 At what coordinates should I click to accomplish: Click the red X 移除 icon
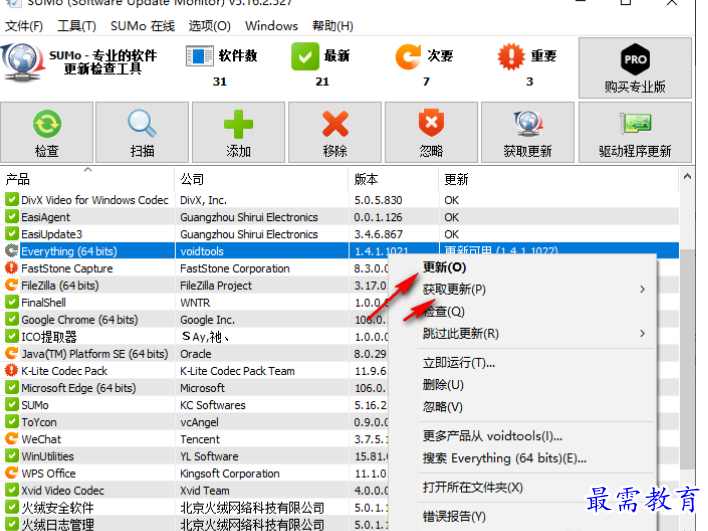(x=335, y=124)
